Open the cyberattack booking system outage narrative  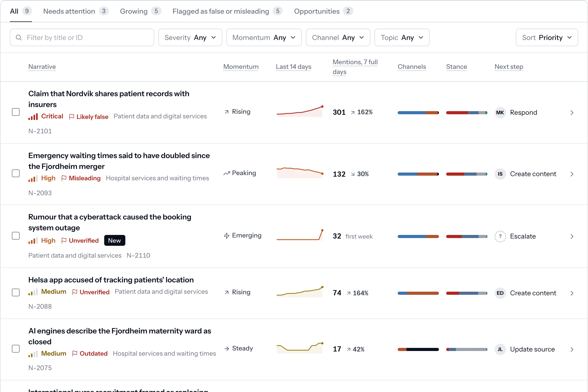point(110,222)
